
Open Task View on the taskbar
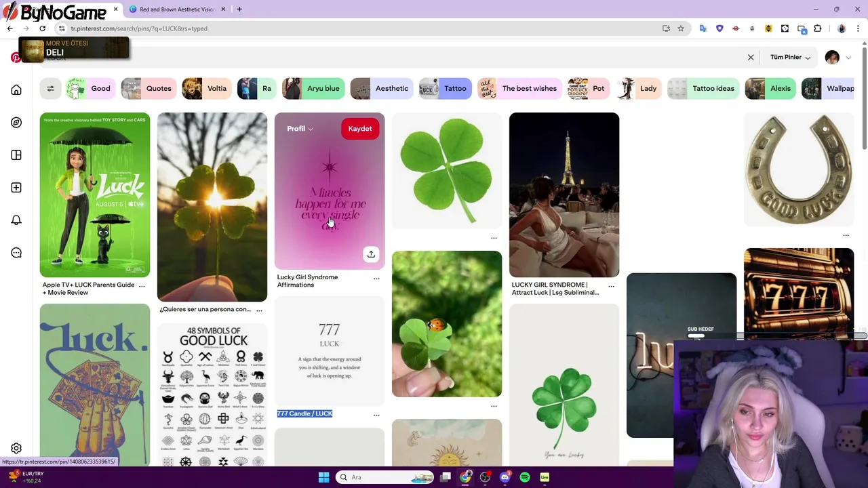[x=446, y=477]
